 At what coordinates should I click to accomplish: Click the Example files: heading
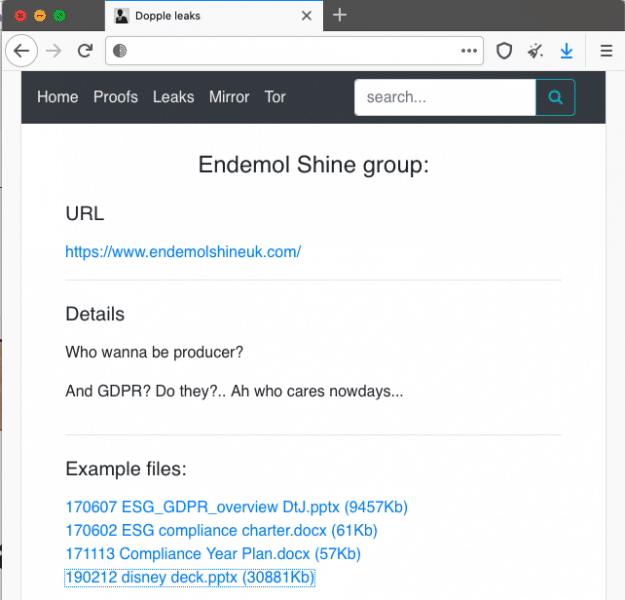pyautogui.click(x=126, y=469)
